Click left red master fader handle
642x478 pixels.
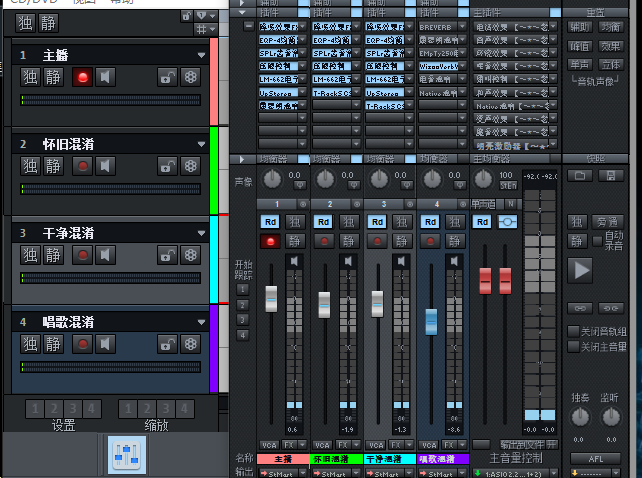485,281
